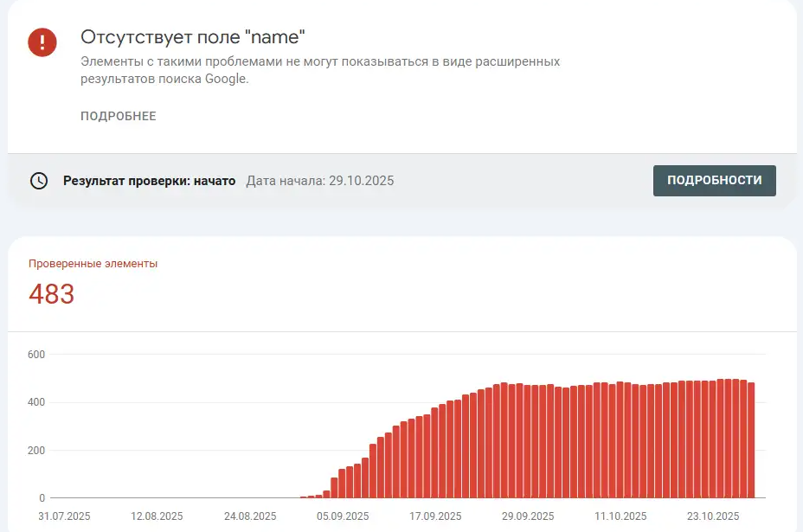Screen dimensions: 803x532
Task: Select the Проверенные элементы metric label
Action: tap(93, 264)
